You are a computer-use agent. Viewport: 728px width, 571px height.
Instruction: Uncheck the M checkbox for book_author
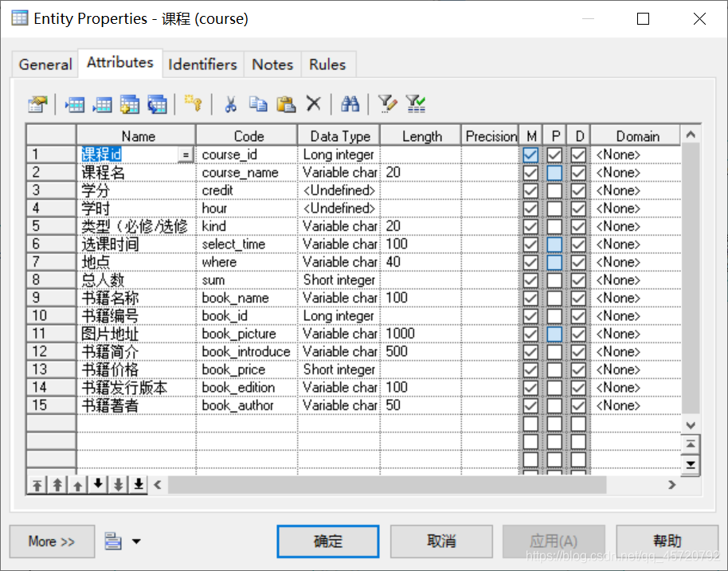(x=531, y=405)
